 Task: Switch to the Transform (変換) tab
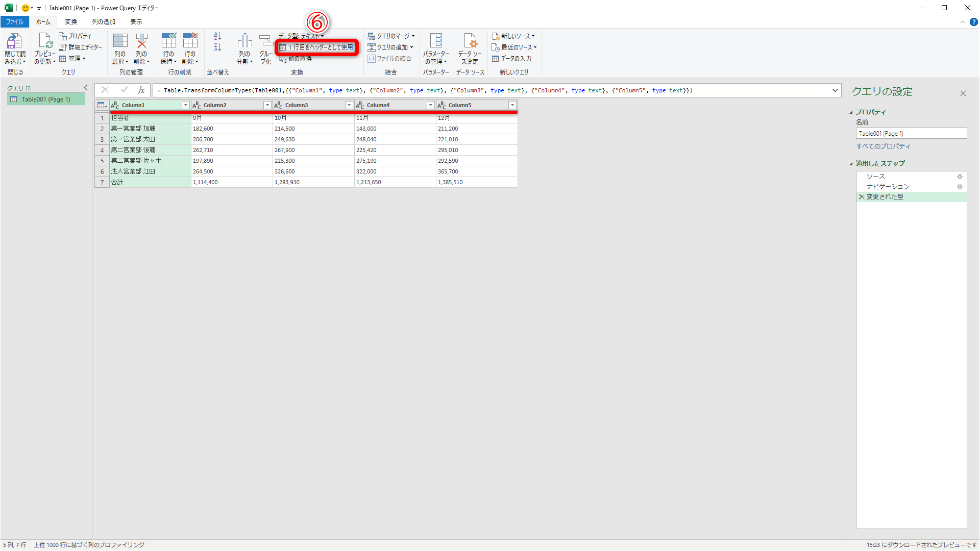[x=71, y=22]
